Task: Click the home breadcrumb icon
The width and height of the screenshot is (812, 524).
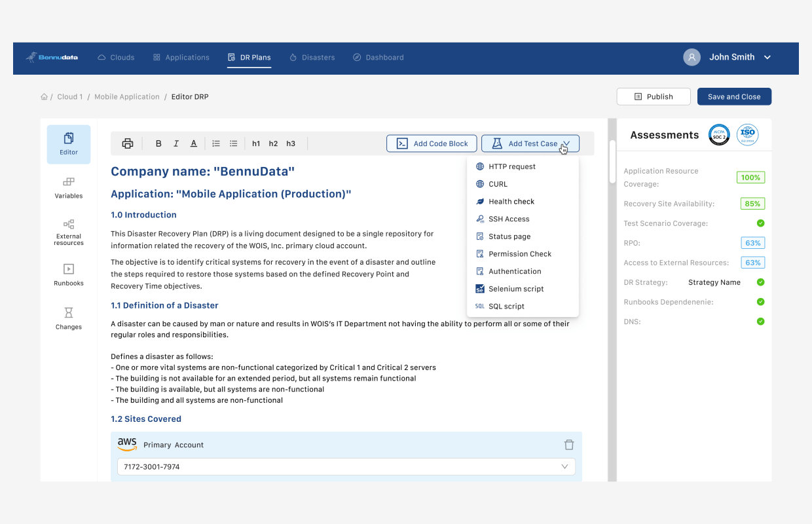Action: point(45,97)
